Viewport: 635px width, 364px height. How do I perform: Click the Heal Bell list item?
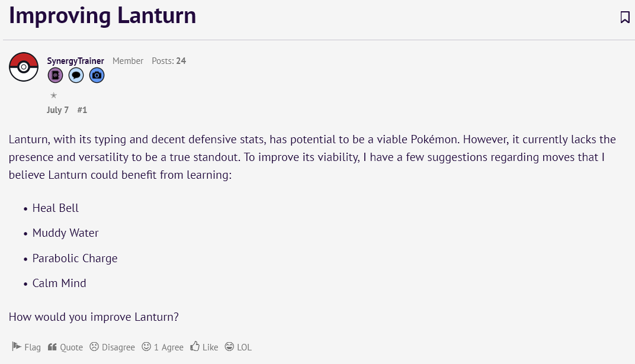(x=56, y=208)
